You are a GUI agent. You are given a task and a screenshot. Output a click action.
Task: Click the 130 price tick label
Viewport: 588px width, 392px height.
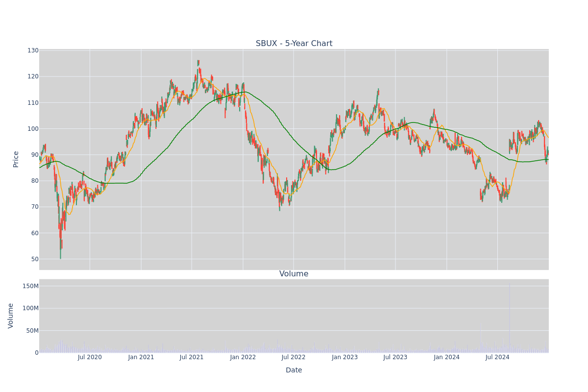(33, 50)
